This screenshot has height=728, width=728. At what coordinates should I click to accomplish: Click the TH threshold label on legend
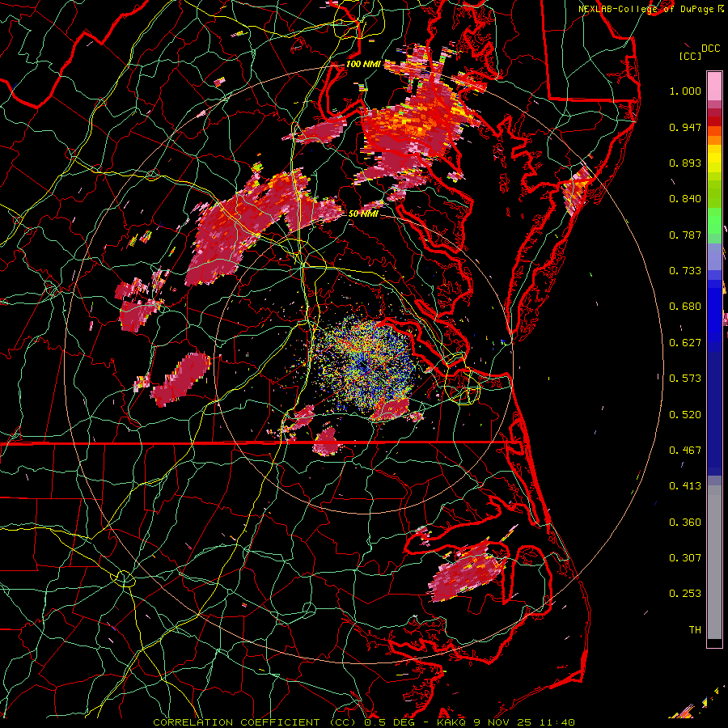click(x=695, y=630)
